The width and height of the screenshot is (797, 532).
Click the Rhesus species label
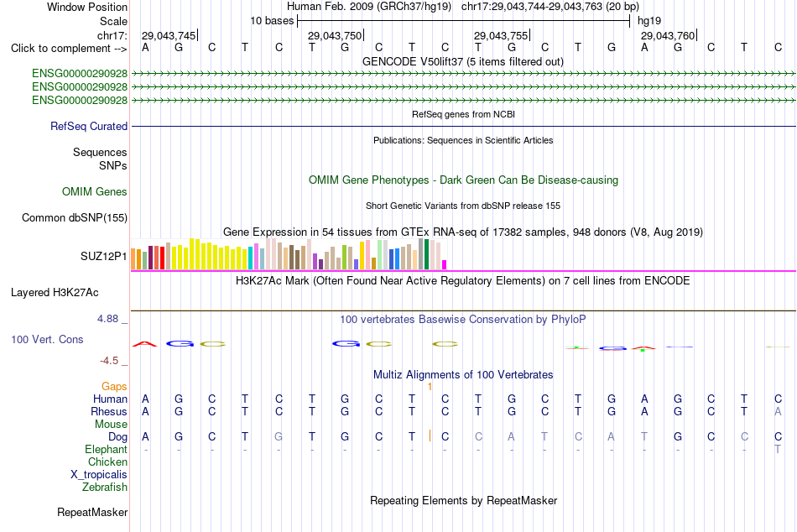coord(109,411)
